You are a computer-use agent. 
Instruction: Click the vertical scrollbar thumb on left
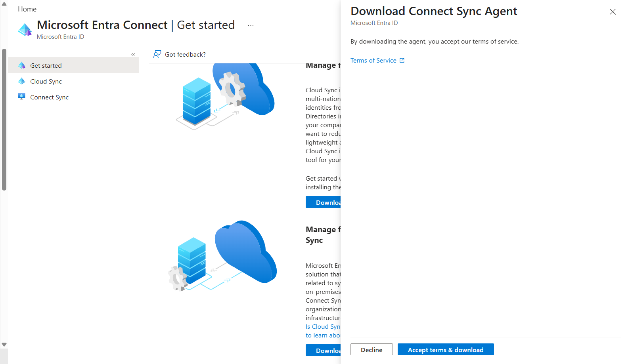pos(4,119)
